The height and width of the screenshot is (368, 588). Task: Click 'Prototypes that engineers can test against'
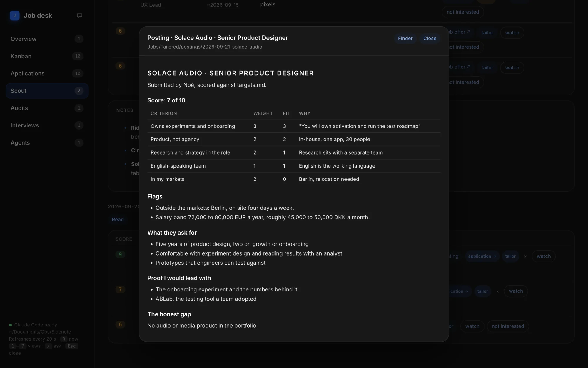point(211,263)
